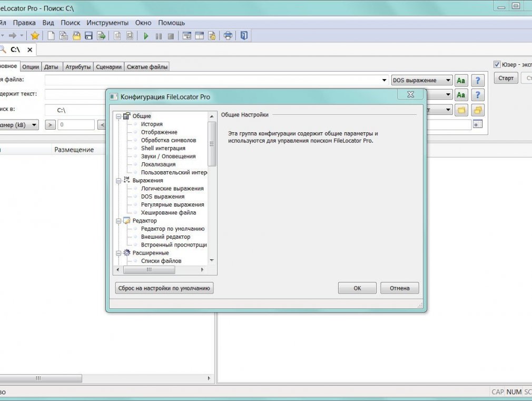This screenshot has width=532, height=401.
Task: Click the first greyed document report icon
Action: [x=117, y=36]
